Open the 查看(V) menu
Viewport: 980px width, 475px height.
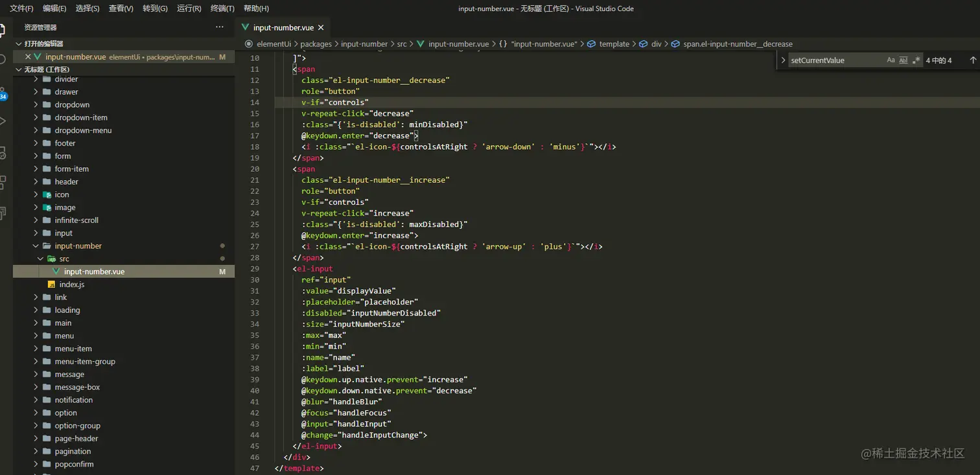[121, 8]
